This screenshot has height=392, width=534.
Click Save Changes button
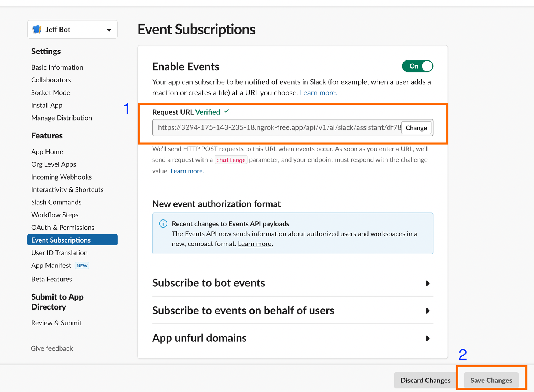(x=491, y=380)
